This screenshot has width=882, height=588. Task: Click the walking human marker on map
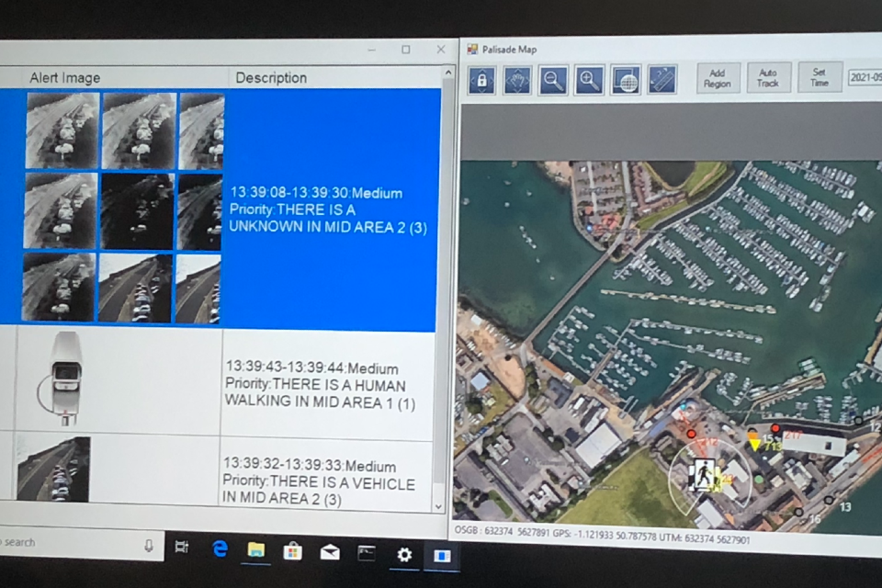click(703, 475)
